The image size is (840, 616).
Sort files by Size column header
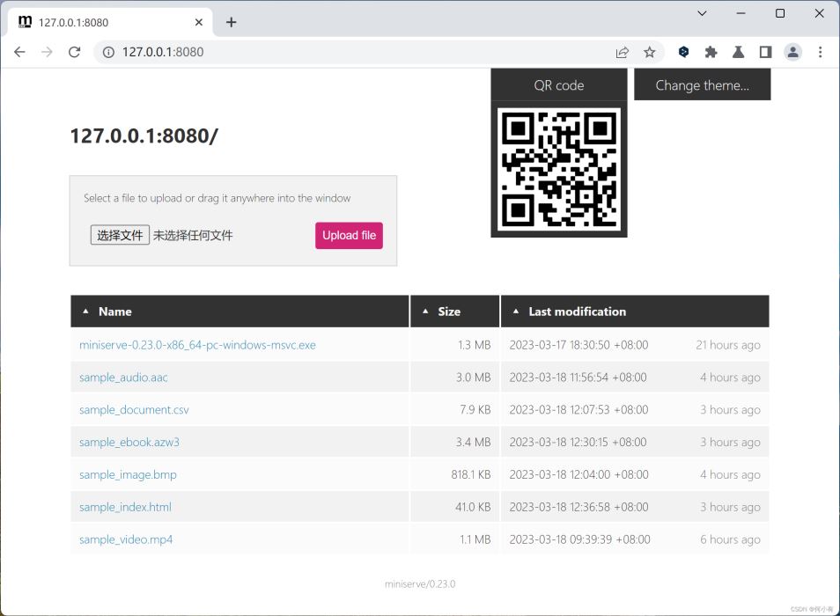click(449, 312)
